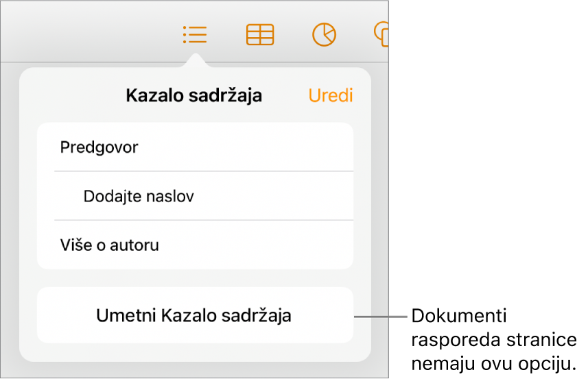The width and height of the screenshot is (588, 379).
Task: Go to Predgovor entry
Action: [195, 147]
